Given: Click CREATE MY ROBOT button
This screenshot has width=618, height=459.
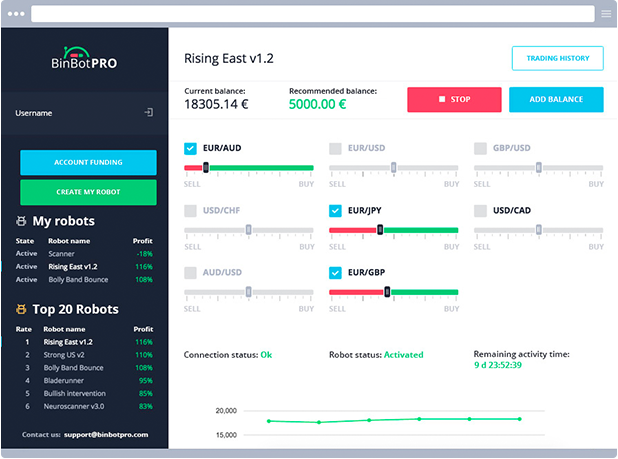Looking at the screenshot, I should (88, 192).
